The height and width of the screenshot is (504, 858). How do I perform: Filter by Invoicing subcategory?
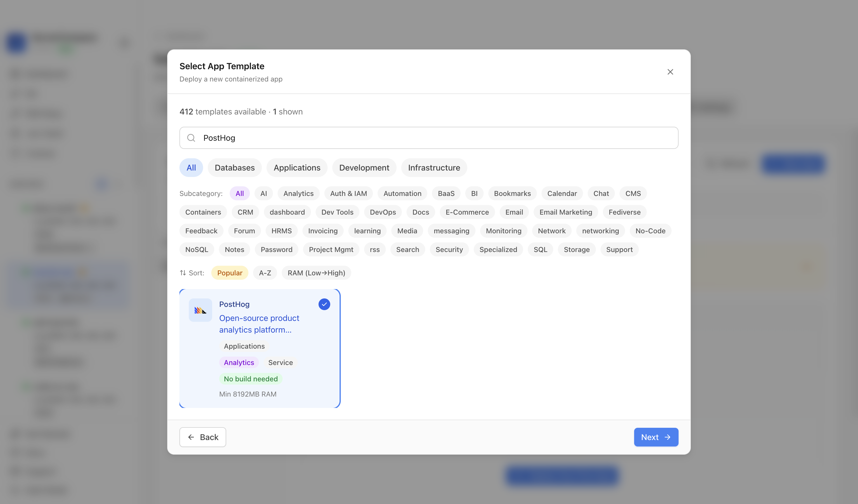tap(323, 231)
